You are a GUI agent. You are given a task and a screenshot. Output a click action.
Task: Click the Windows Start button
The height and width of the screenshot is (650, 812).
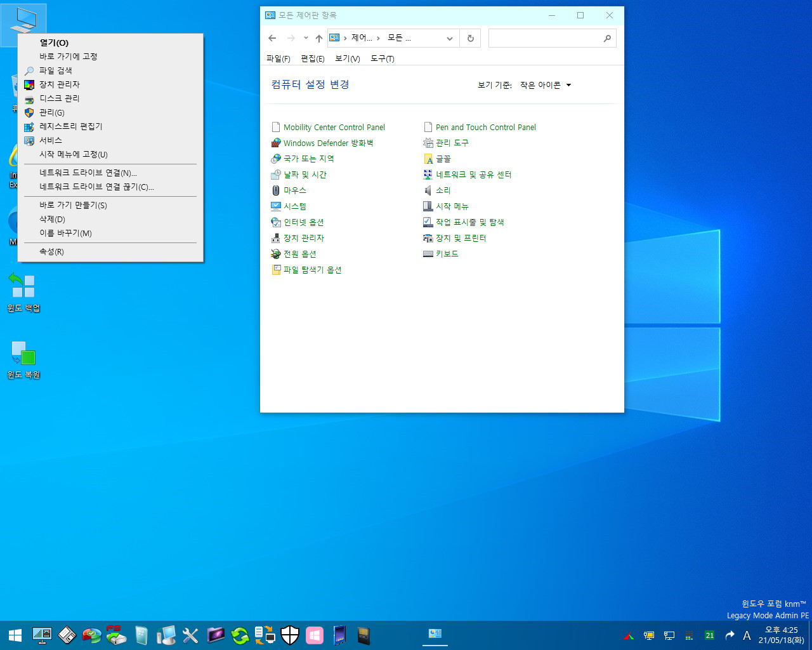click(15, 635)
